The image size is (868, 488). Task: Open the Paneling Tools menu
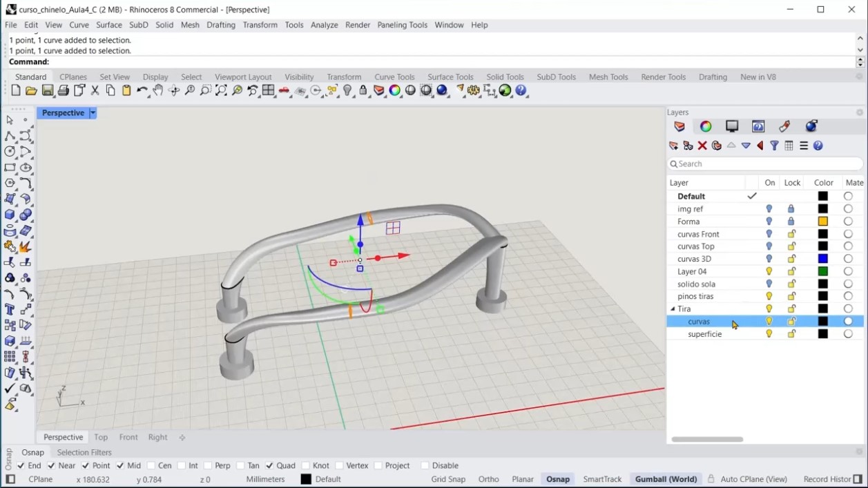(402, 25)
